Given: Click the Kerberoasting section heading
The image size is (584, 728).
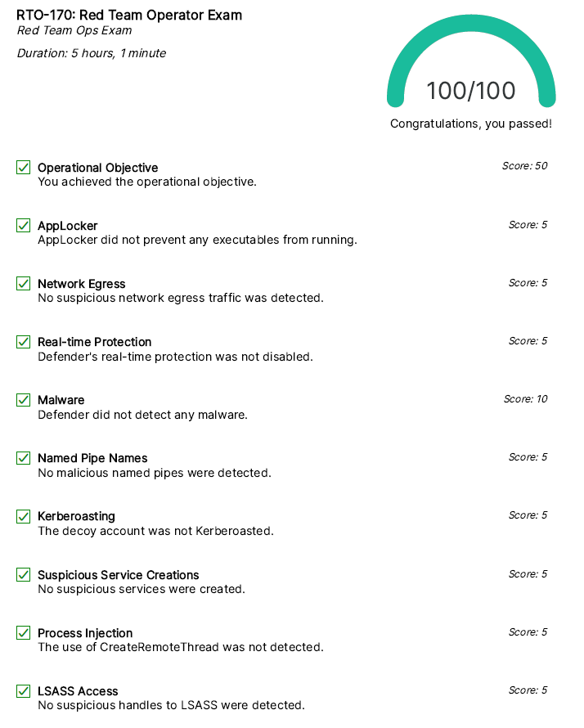Looking at the screenshot, I should click(x=76, y=516).
